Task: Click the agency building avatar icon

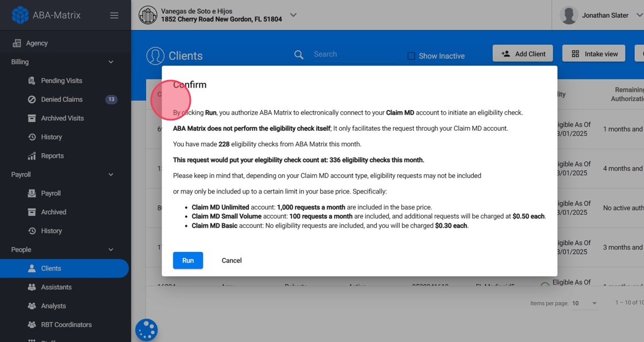Action: point(148,15)
